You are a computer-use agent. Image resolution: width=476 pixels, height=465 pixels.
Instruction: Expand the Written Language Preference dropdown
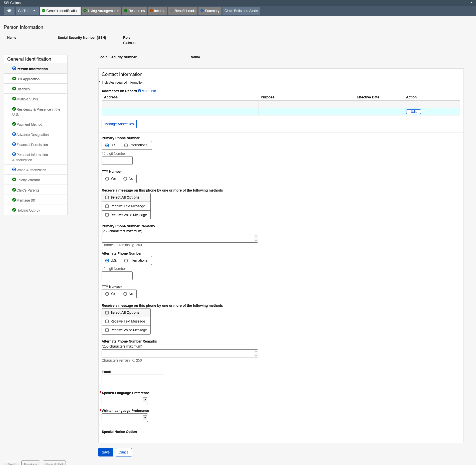coord(125,418)
